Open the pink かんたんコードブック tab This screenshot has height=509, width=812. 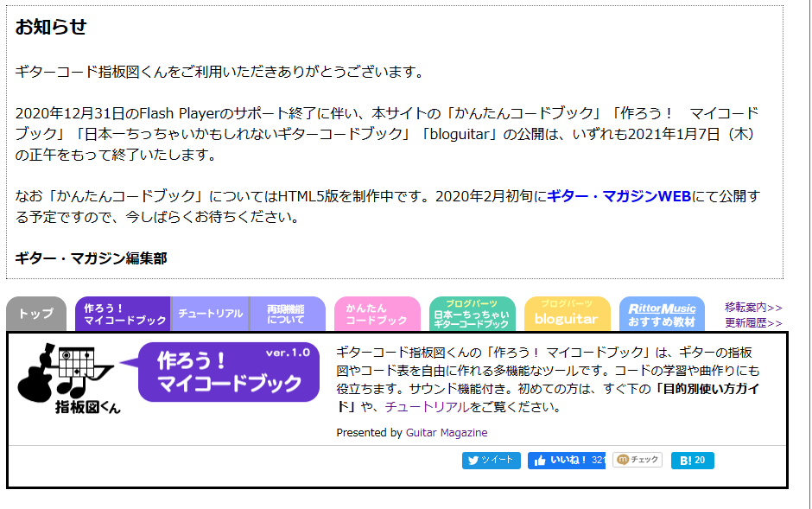(x=377, y=314)
